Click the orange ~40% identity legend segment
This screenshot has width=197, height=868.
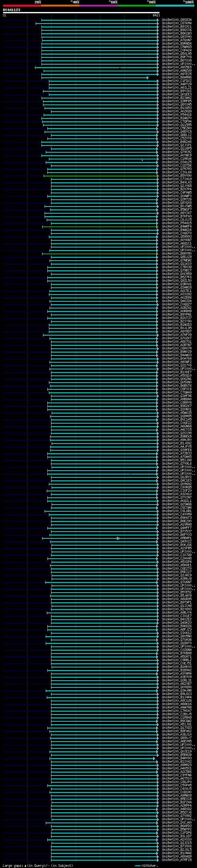60,6
